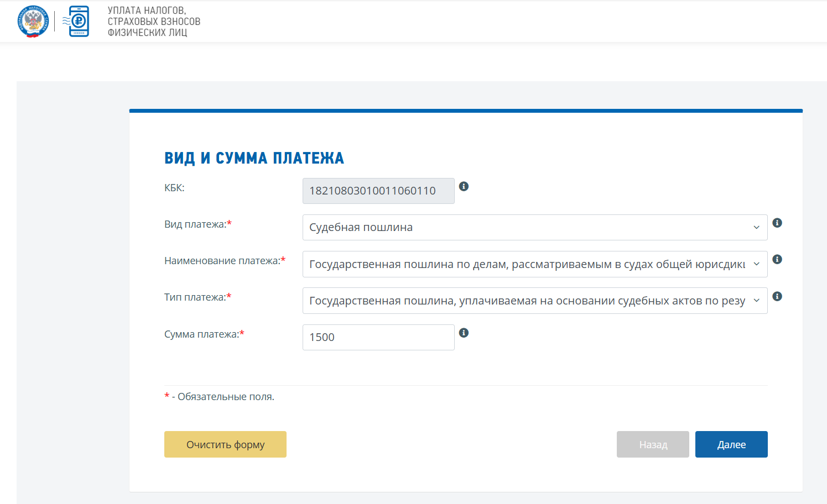
Task: Open the info tooltip for Наименование платежа
Action: coord(777,259)
